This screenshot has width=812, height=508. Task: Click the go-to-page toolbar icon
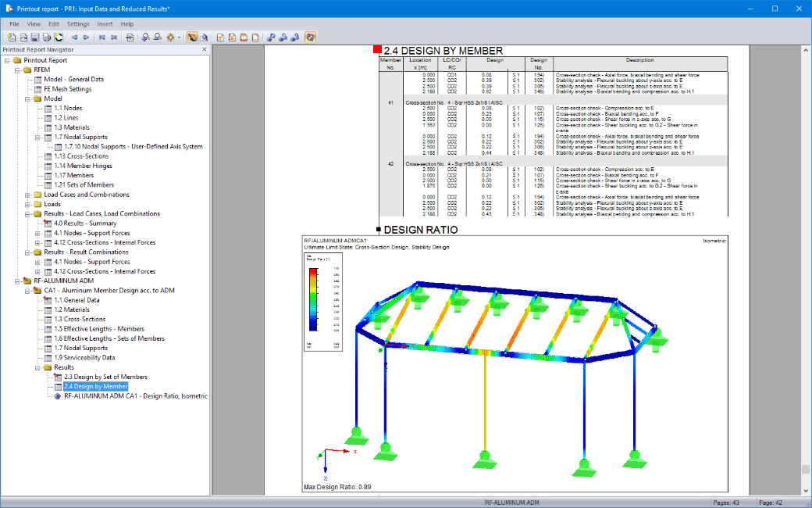click(130, 38)
